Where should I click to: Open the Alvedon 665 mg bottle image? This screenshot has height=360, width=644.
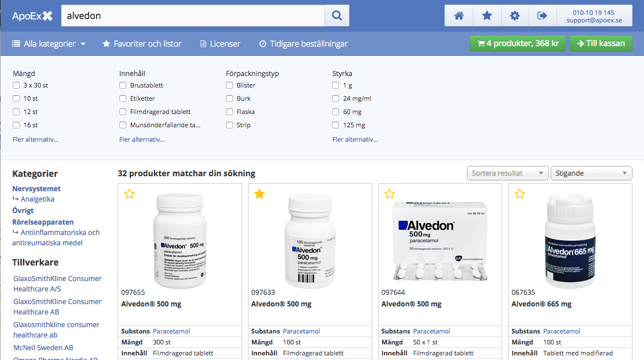coord(570,241)
